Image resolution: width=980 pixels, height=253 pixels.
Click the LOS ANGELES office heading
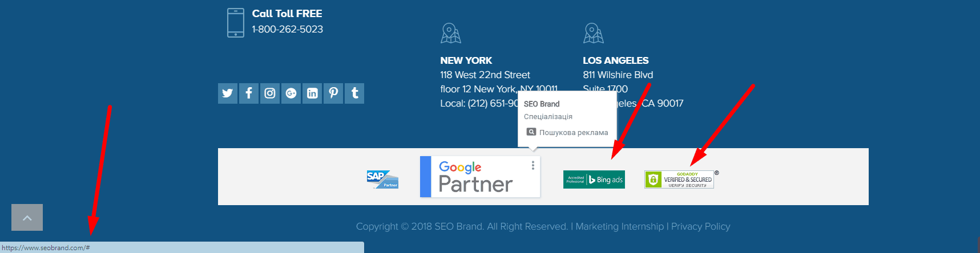[616, 60]
